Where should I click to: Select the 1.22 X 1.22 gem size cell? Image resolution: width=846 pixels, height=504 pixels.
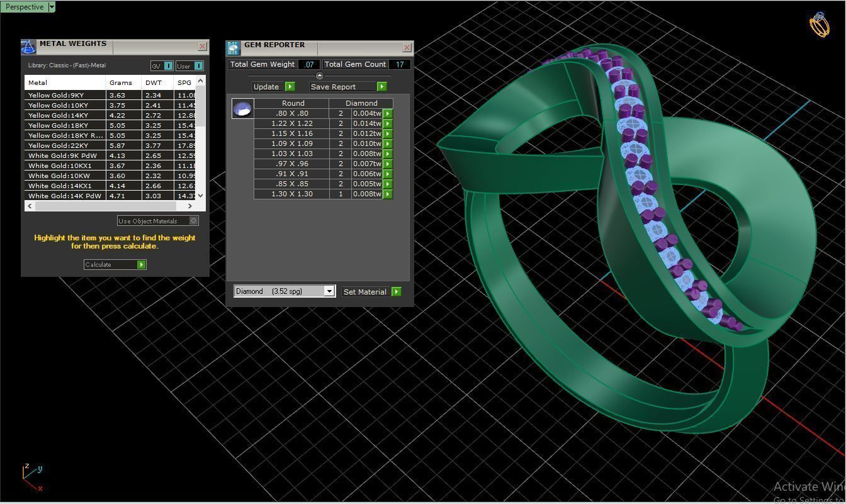point(291,123)
